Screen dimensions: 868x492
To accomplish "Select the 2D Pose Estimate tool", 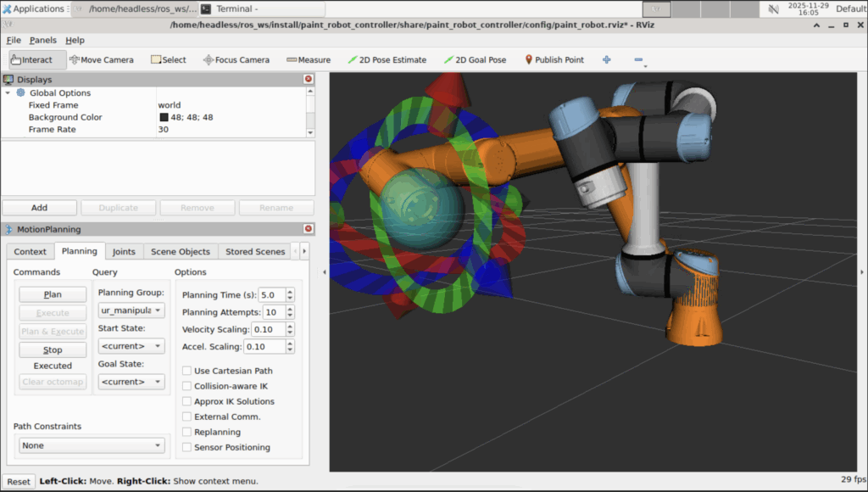I will coord(387,60).
